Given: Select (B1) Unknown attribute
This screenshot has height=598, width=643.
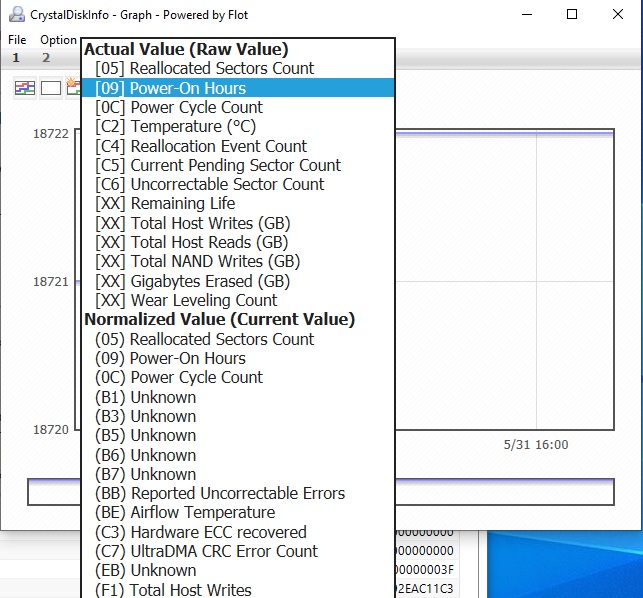Looking at the screenshot, I should point(238,397).
